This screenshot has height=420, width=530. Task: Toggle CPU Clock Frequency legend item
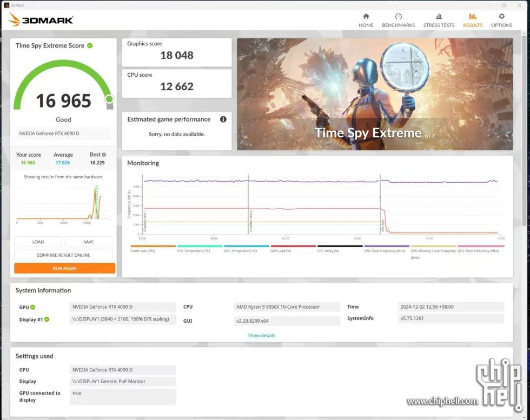coord(386,249)
